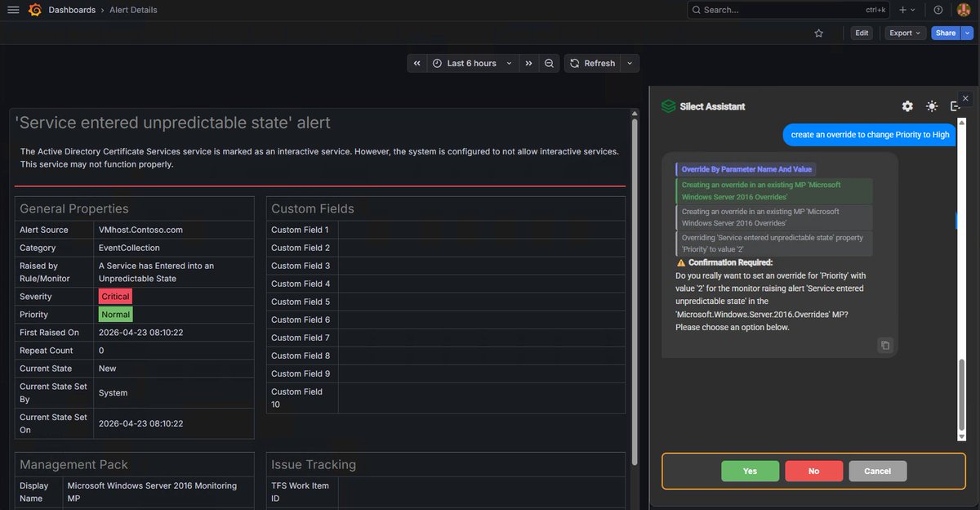Click the Confirmation Required warning text
Screen dimensions: 980x510
[x=730, y=263]
